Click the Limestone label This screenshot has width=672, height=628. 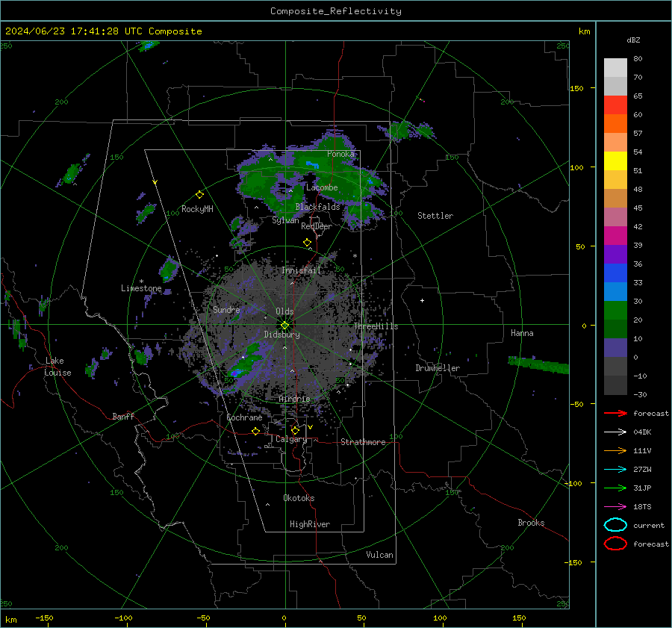click(141, 288)
